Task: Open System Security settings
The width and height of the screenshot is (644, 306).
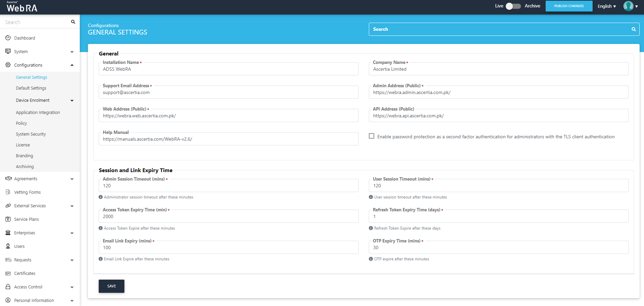Action: click(x=31, y=134)
